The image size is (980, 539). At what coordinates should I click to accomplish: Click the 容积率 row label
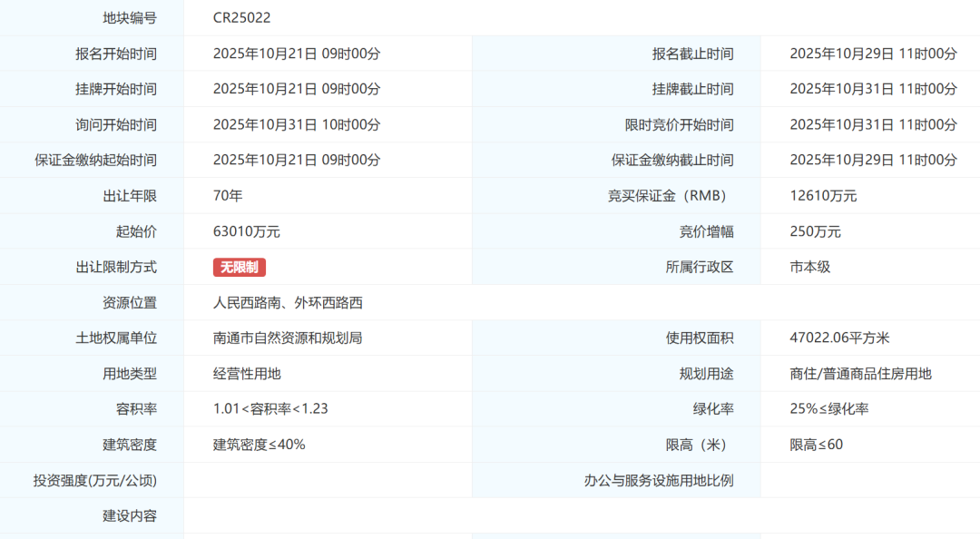136,409
